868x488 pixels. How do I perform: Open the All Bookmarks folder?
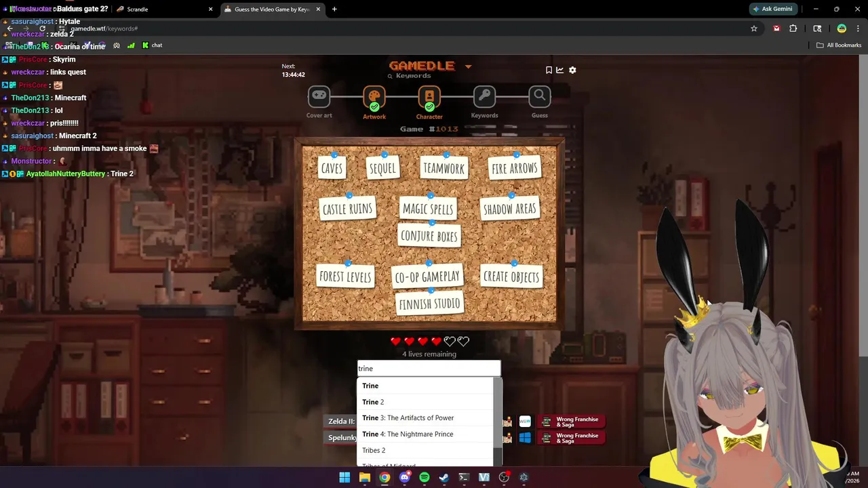click(839, 45)
